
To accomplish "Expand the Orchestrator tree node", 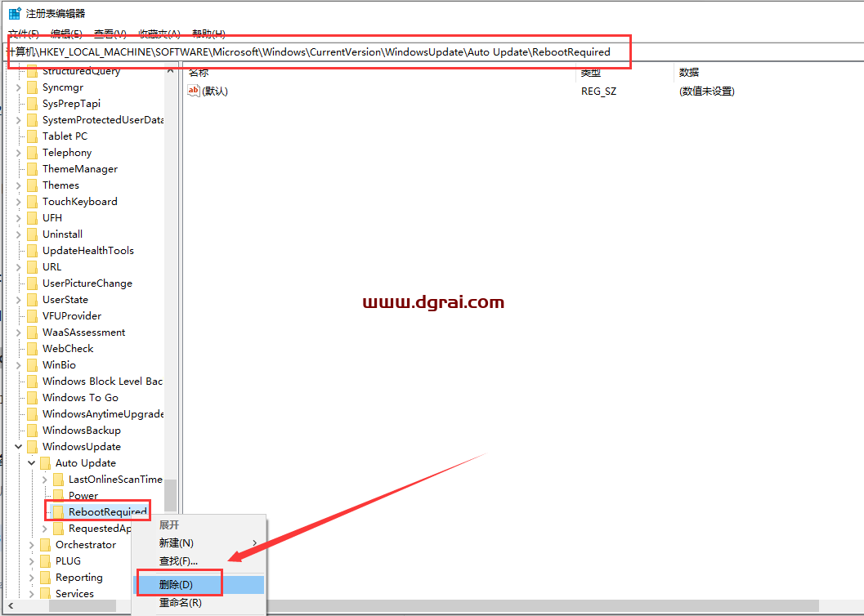I will [x=31, y=545].
